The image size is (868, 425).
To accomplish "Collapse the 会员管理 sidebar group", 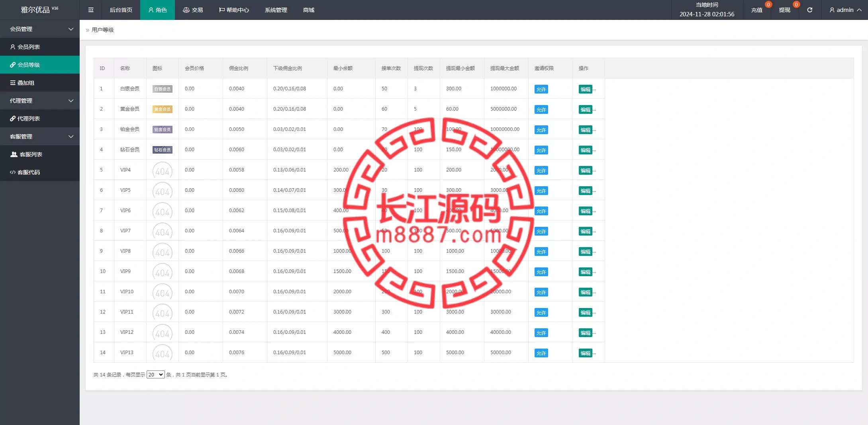I will point(40,29).
